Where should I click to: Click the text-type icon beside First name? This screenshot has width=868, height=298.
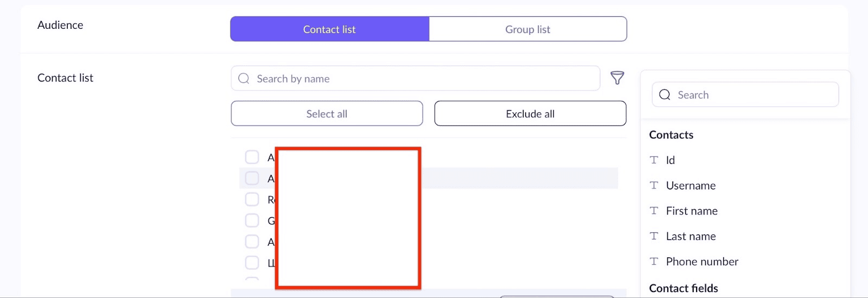[x=654, y=211]
